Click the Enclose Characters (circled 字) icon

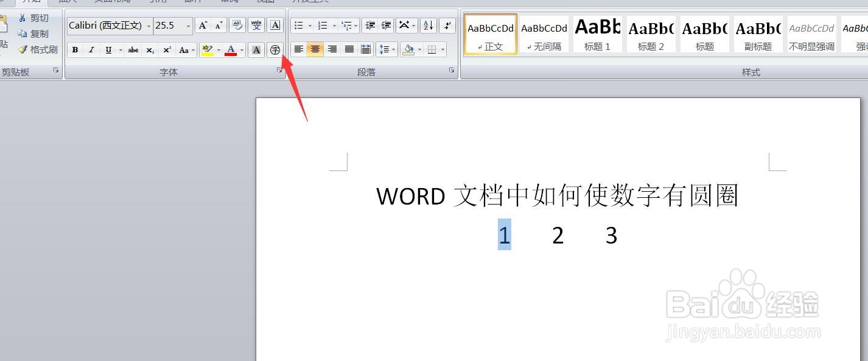pyautogui.click(x=275, y=50)
